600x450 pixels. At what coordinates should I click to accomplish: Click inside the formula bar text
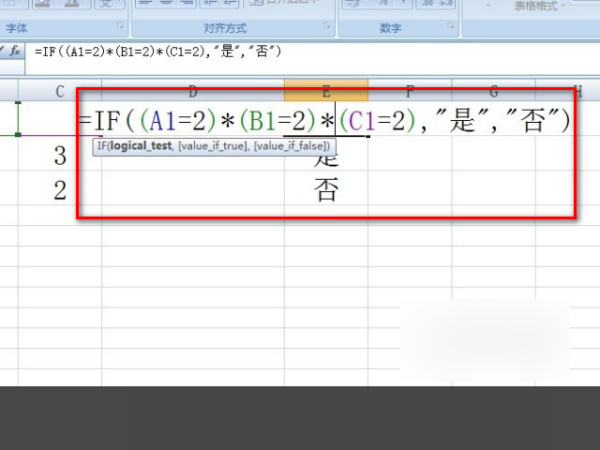click(158, 51)
